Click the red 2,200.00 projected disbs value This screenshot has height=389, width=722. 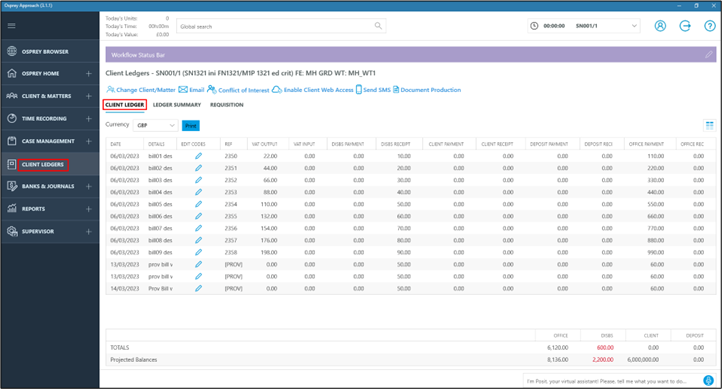603,360
